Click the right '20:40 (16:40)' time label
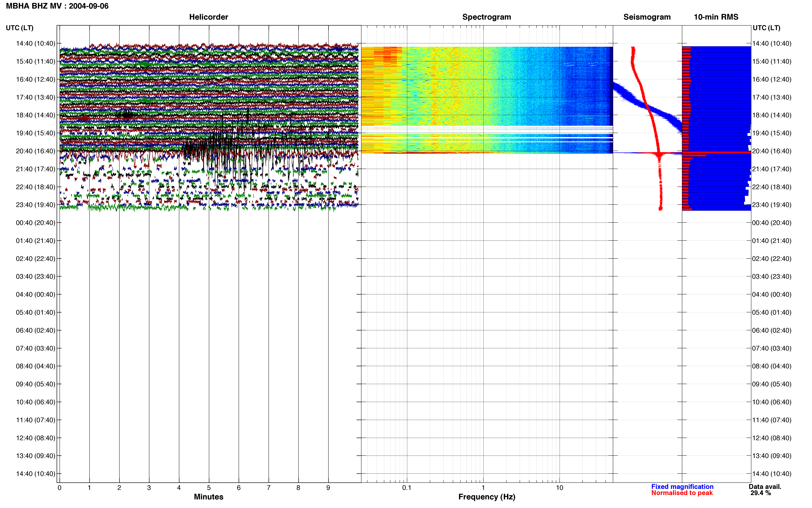 [772, 151]
